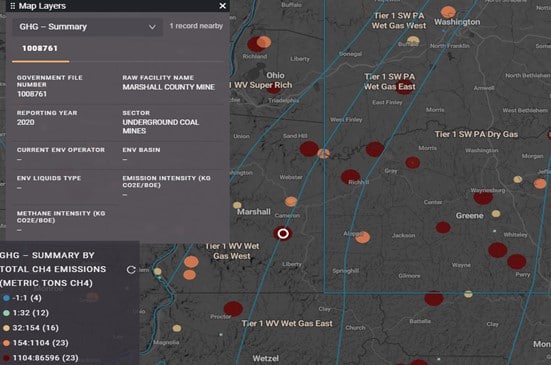Click the refresh icon beside the legend title
551x365 pixels.
coord(131,269)
